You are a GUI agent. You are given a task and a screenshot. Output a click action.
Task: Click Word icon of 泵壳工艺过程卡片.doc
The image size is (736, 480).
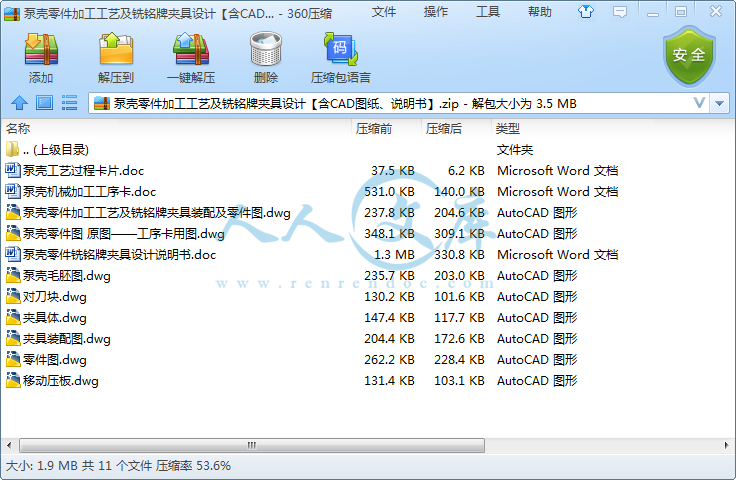click(x=13, y=170)
